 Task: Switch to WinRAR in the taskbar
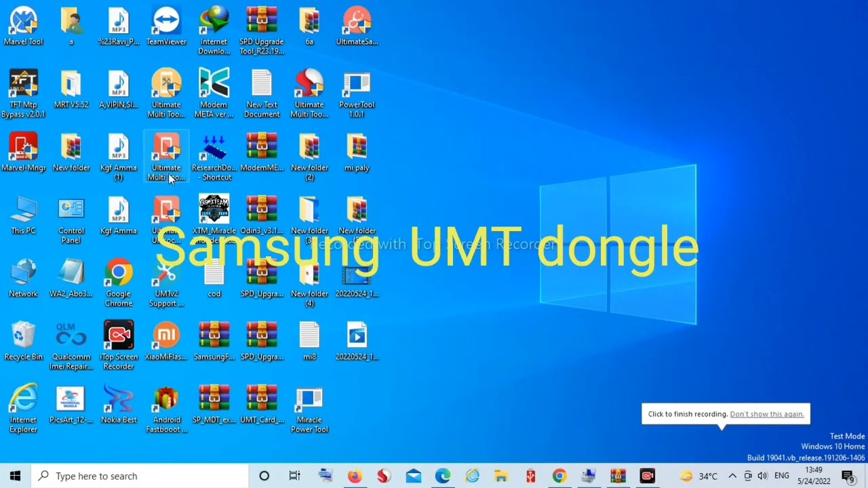(618, 476)
